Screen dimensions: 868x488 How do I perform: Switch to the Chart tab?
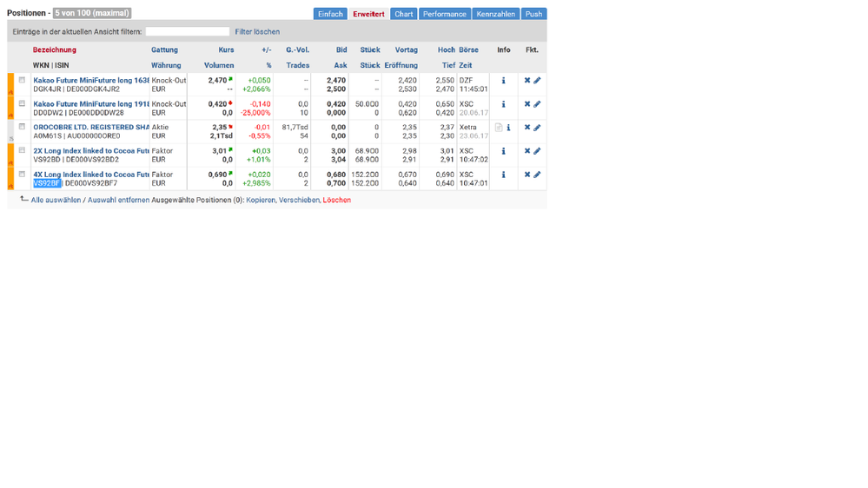[x=403, y=14]
